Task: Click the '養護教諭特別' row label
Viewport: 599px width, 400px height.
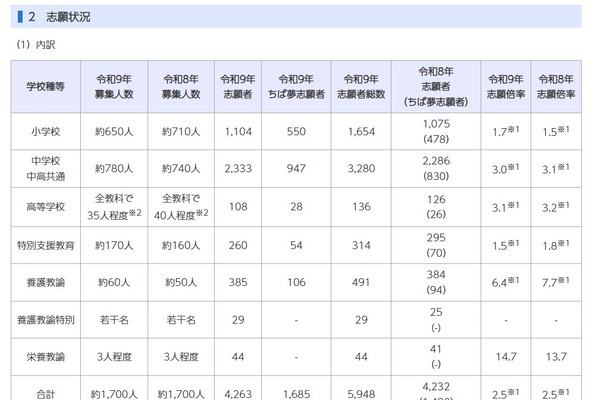Action: click(x=45, y=320)
